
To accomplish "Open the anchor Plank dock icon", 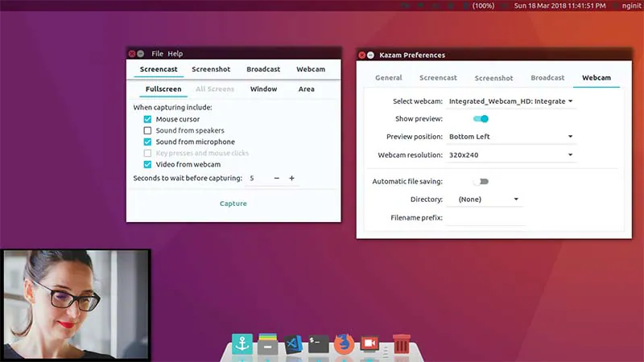I will click(x=242, y=343).
